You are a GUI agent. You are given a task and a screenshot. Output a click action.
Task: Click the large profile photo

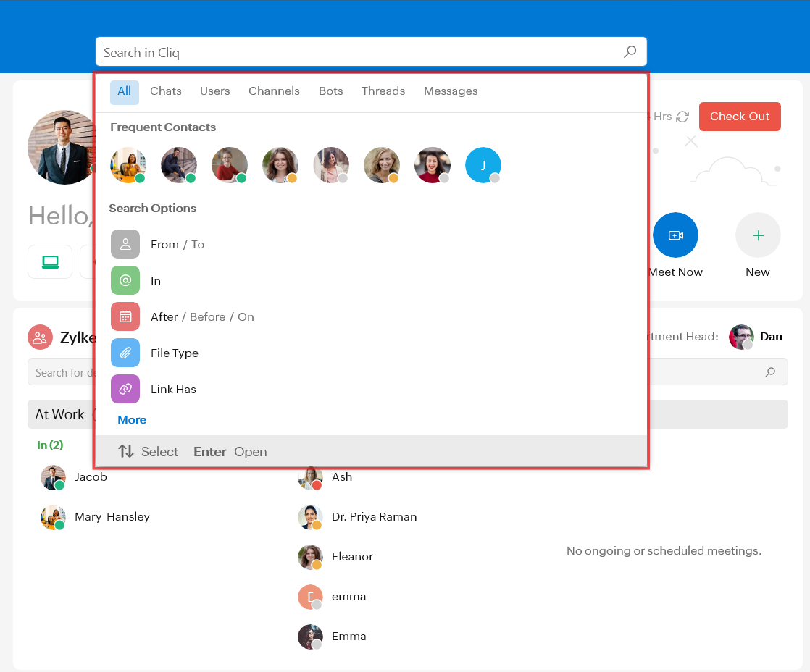click(x=62, y=147)
